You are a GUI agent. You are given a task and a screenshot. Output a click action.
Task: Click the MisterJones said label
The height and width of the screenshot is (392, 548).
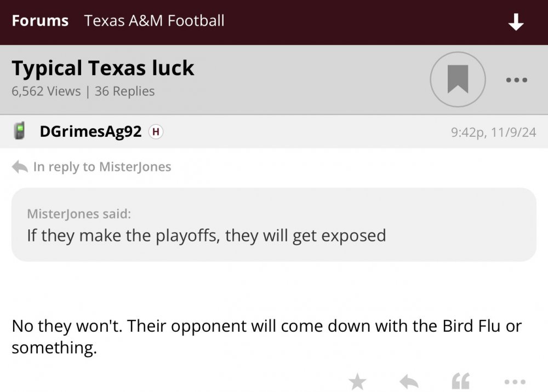[79, 214]
